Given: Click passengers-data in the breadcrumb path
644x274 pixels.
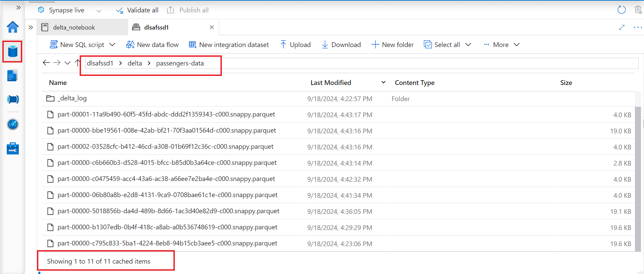Looking at the screenshot, I should (180, 63).
